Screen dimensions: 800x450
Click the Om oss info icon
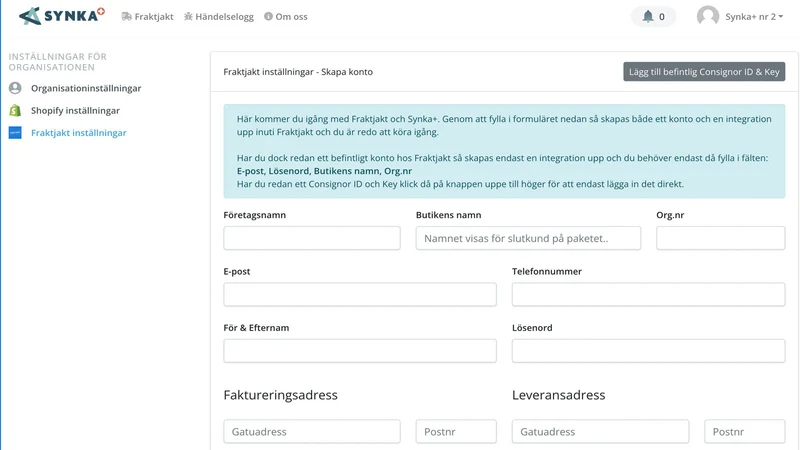point(268,16)
